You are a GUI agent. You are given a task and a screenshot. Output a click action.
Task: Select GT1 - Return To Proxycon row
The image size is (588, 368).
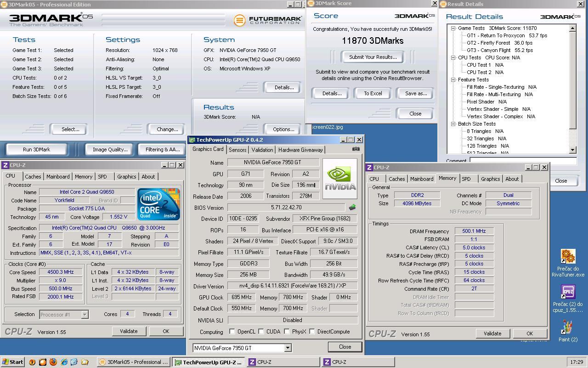507,35
